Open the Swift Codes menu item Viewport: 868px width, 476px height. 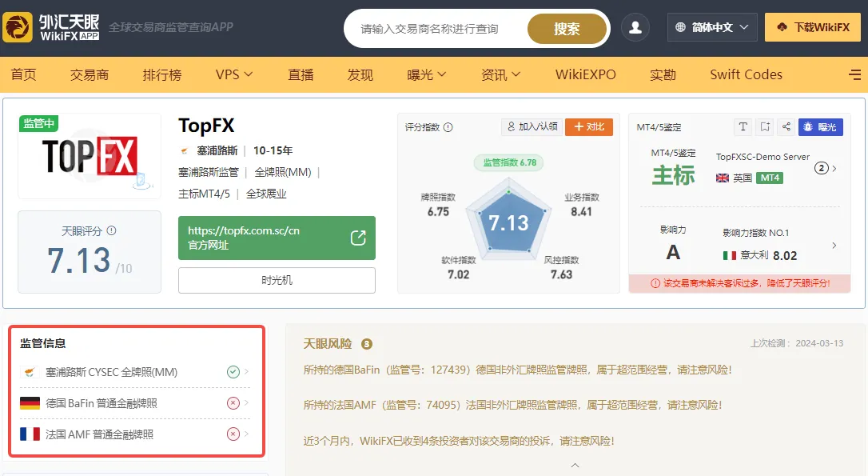[x=747, y=74]
